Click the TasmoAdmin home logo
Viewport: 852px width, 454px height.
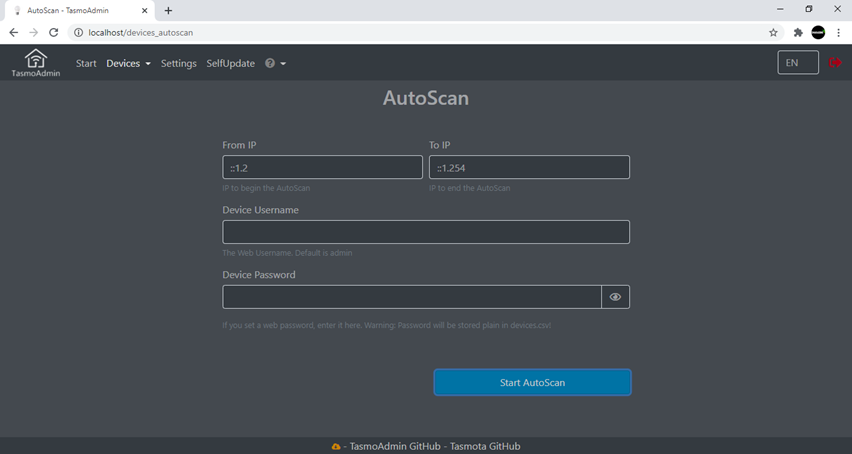point(36,63)
